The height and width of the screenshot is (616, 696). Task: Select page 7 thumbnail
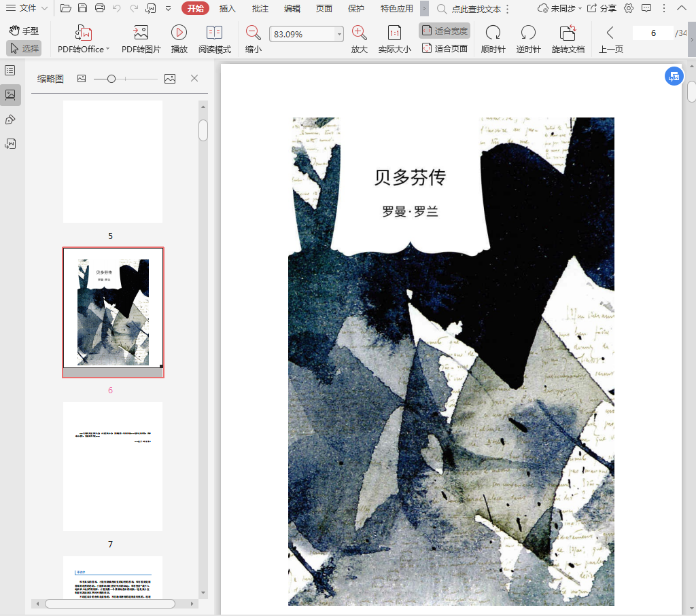pos(113,467)
